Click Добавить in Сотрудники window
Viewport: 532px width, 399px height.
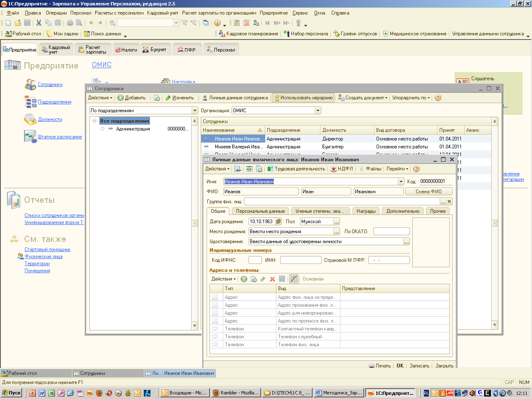[131, 98]
